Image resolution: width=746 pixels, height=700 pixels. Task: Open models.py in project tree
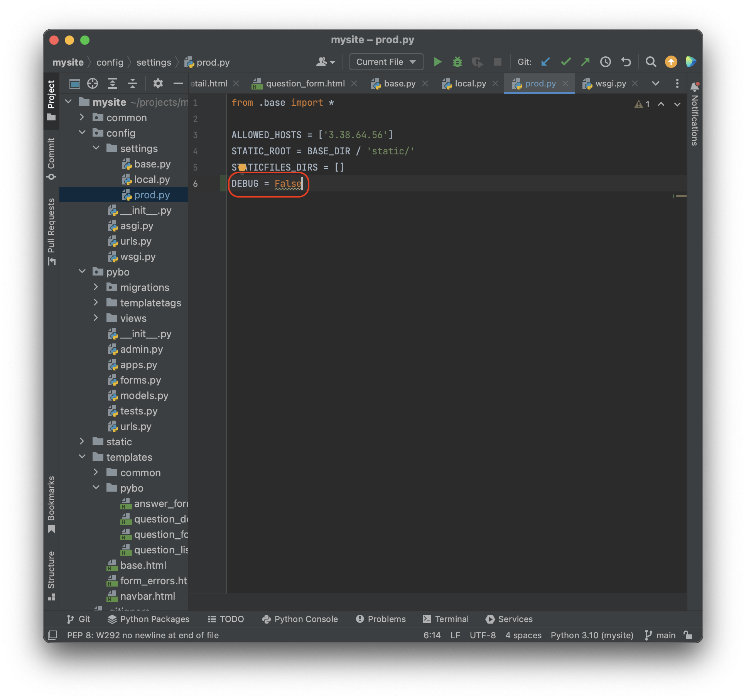pyautogui.click(x=144, y=396)
